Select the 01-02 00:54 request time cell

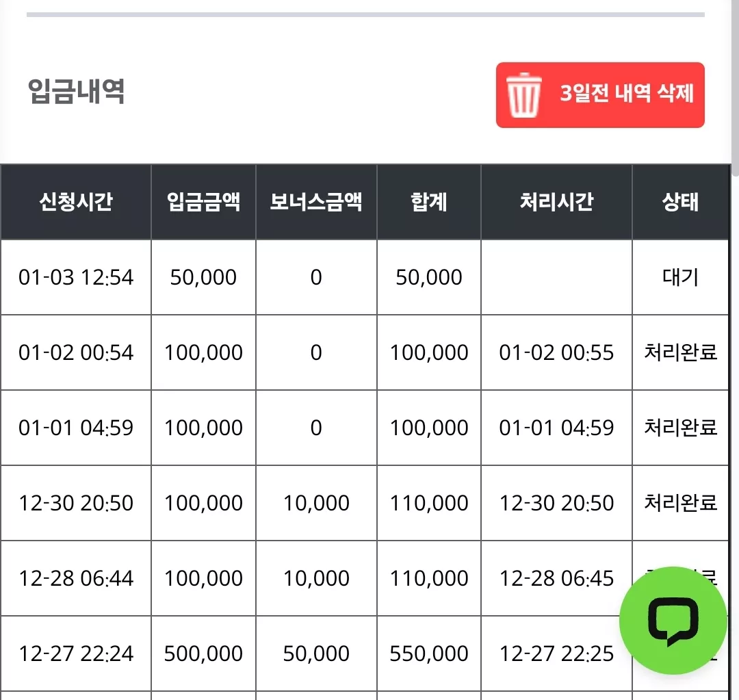76,352
